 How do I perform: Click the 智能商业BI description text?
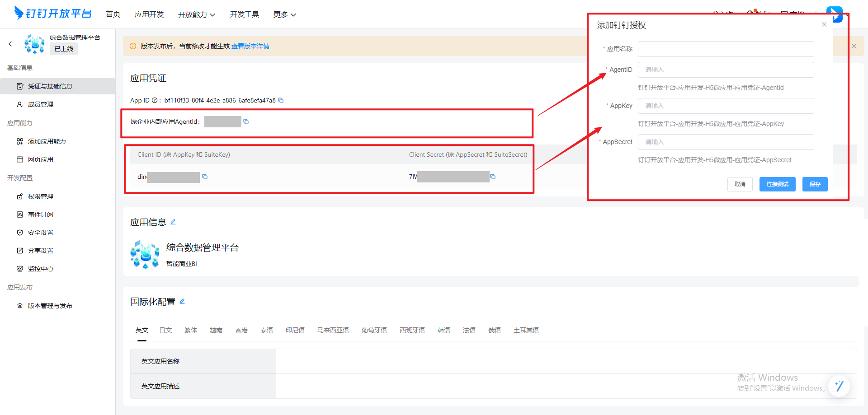click(182, 264)
